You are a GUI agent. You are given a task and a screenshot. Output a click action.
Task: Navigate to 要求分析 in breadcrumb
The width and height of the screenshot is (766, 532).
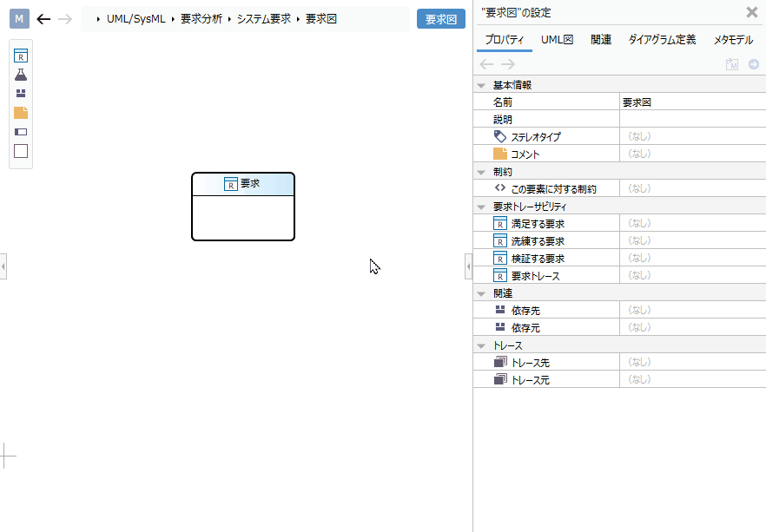click(201, 19)
